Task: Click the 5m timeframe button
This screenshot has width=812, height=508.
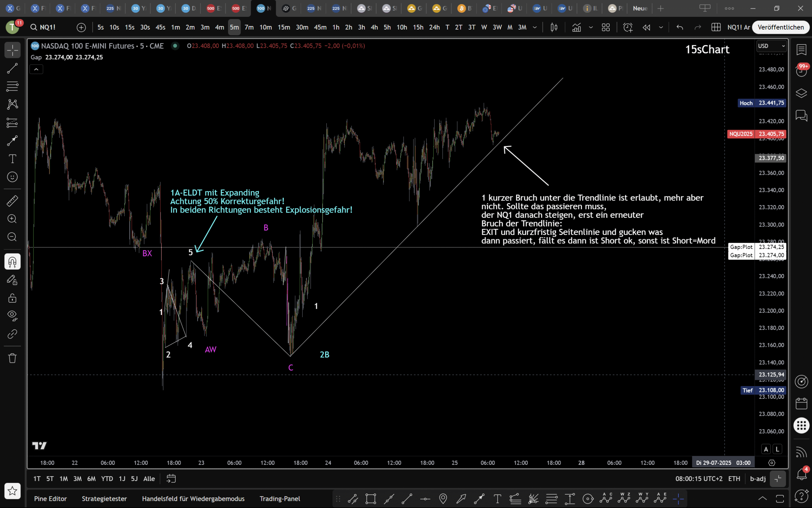Action: pos(234,27)
